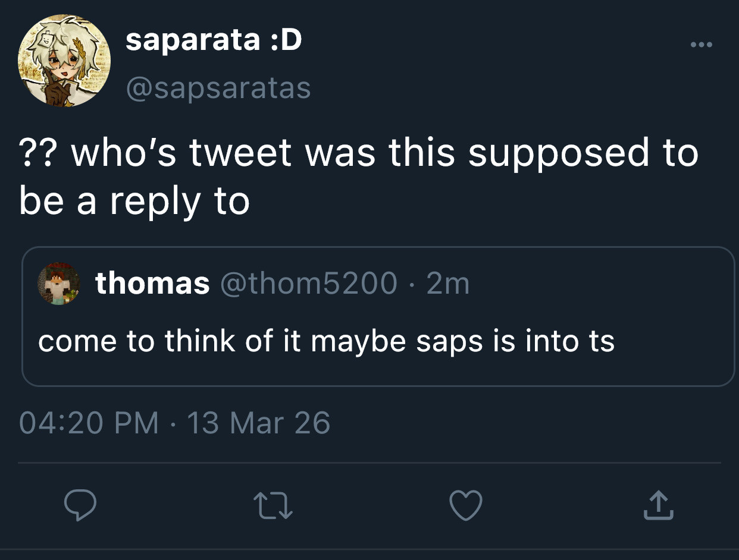Click the "04:20 PM" tweet time
The height and width of the screenshot is (560, 739).
point(89,423)
